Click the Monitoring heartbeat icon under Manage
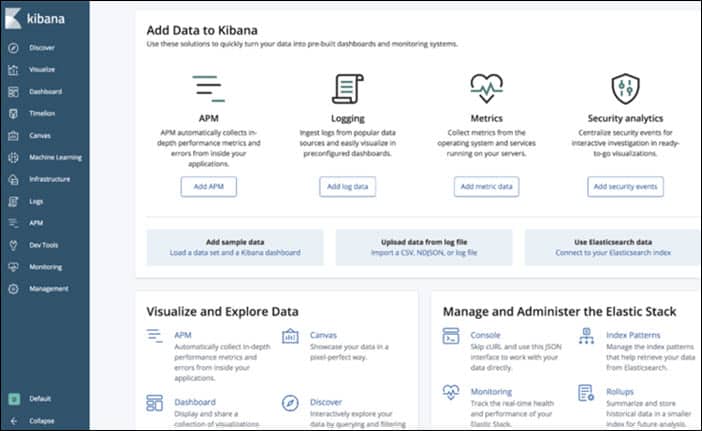Viewport: 702px width, 431px height. (451, 392)
